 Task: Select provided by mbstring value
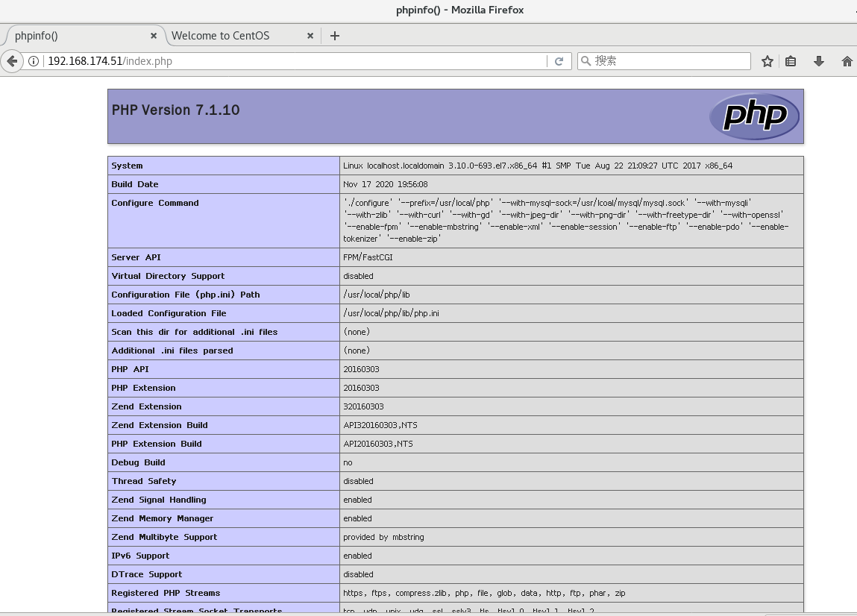pyautogui.click(x=383, y=537)
